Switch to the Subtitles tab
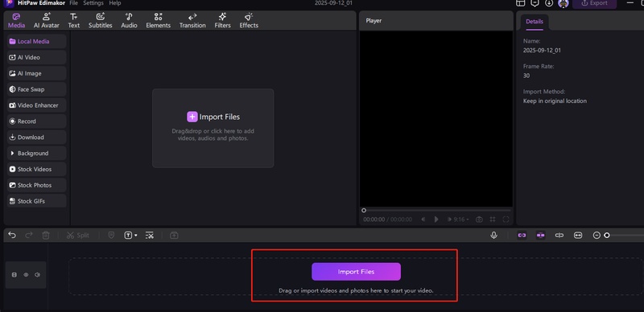 (100, 21)
